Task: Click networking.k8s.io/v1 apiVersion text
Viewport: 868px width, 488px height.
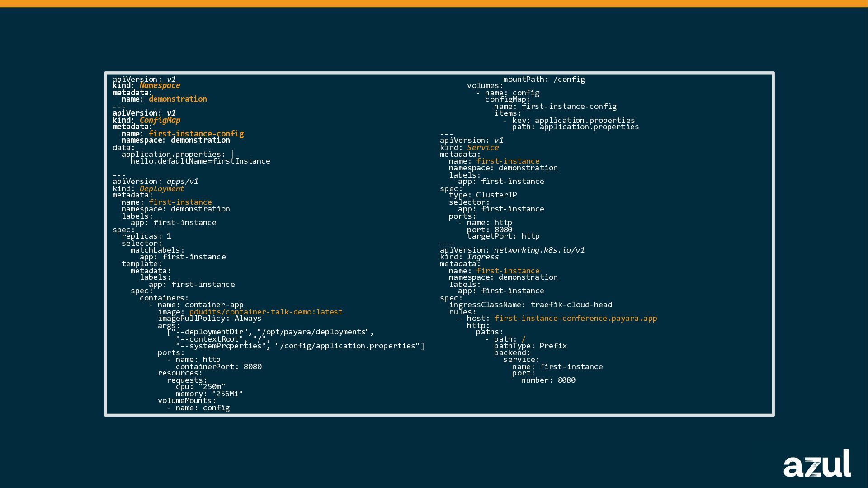Action: [x=539, y=250]
